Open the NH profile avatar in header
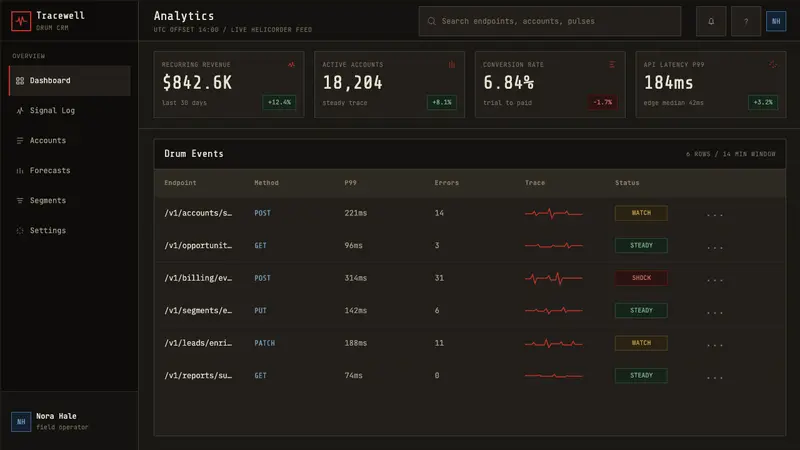 point(776,21)
